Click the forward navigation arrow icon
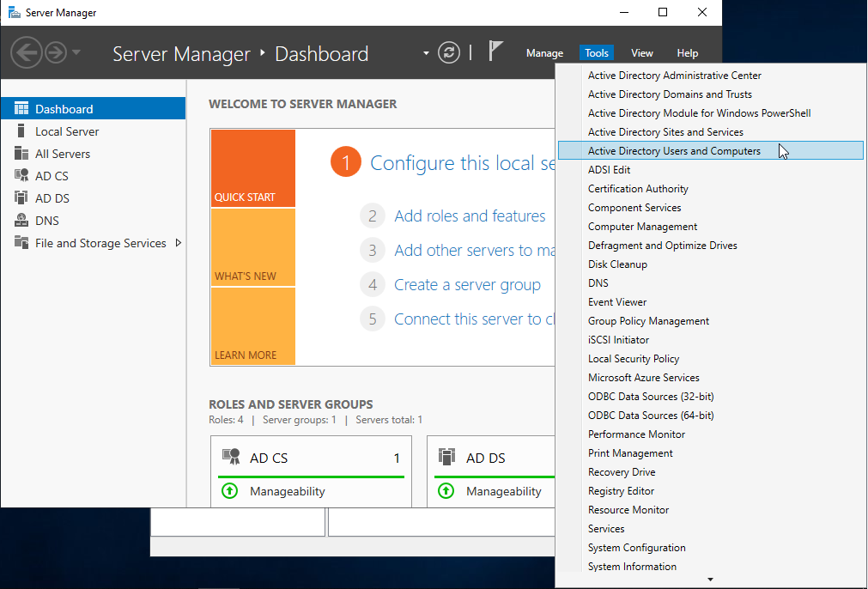 coord(55,52)
